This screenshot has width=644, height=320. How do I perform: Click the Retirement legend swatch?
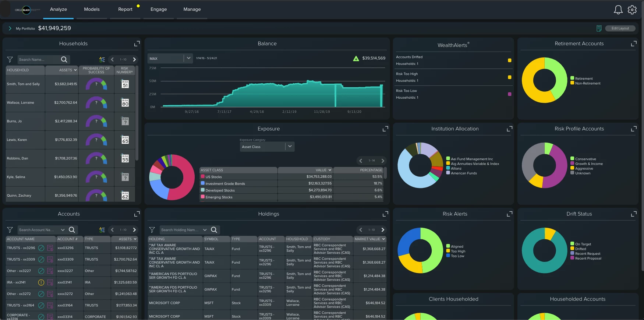click(572, 78)
